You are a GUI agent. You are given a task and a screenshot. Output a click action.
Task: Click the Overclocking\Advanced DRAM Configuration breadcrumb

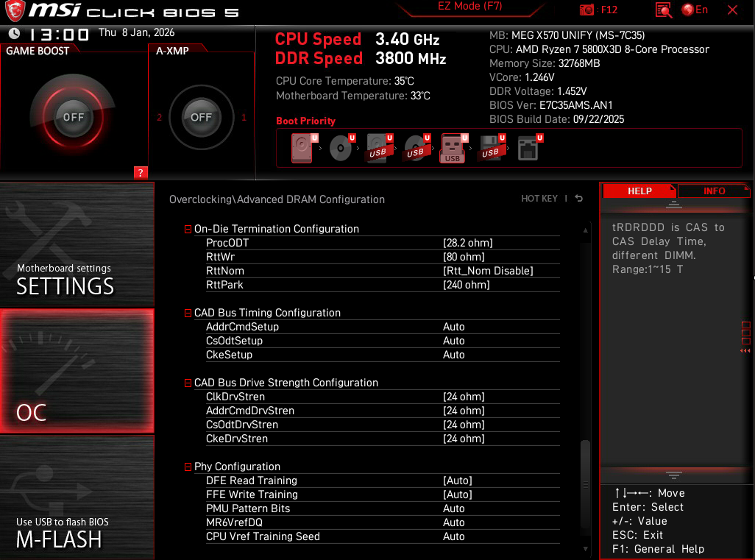coord(277,199)
